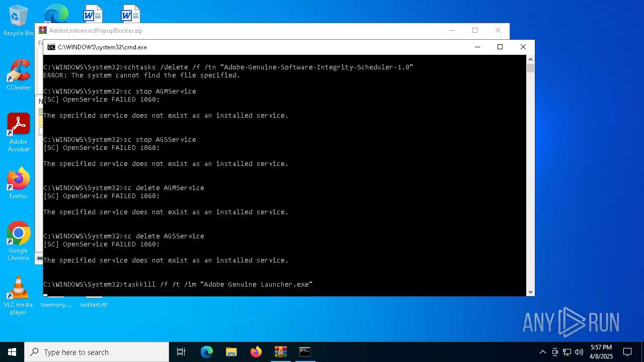
Task: Click the 'ERROR: The system cannot find' line
Action: pyautogui.click(x=142, y=75)
